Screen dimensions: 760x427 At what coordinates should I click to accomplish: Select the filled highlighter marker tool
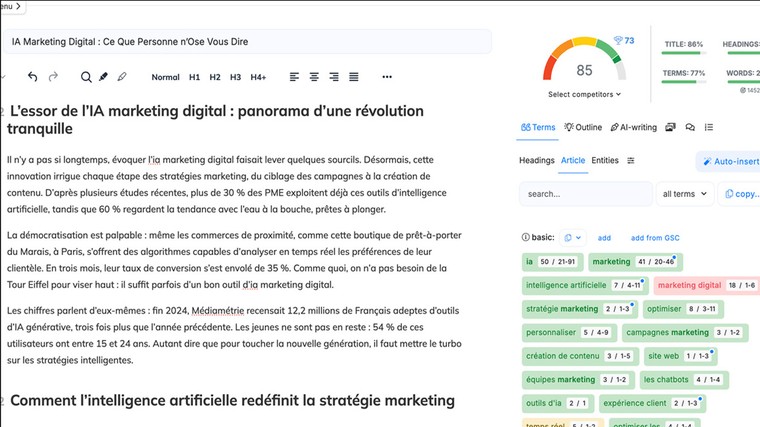pos(103,77)
